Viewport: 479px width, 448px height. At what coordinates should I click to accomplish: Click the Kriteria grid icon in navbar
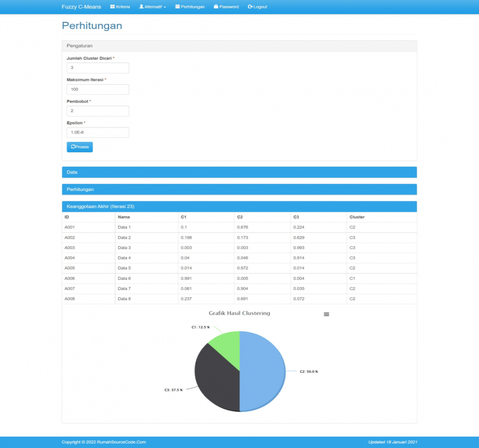113,7
